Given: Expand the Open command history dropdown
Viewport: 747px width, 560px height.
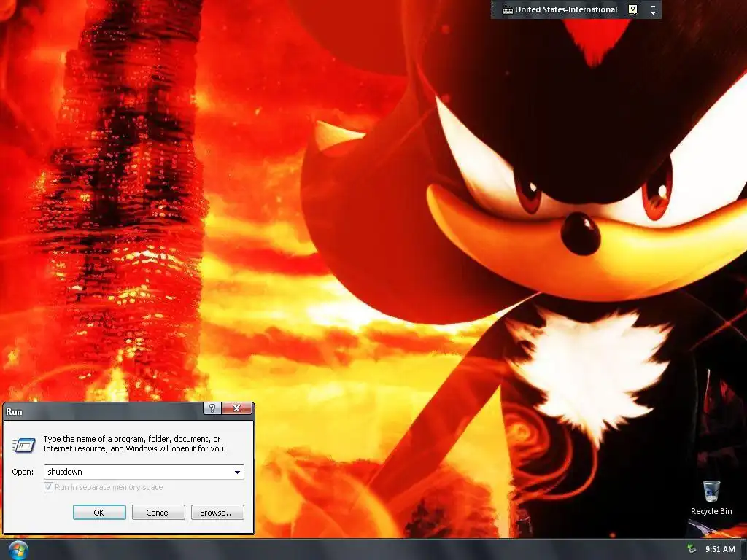Looking at the screenshot, I should pyautogui.click(x=237, y=472).
